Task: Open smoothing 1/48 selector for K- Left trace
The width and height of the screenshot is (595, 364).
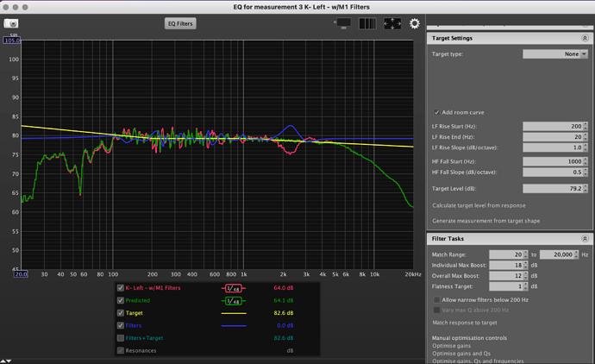Action: (234, 288)
